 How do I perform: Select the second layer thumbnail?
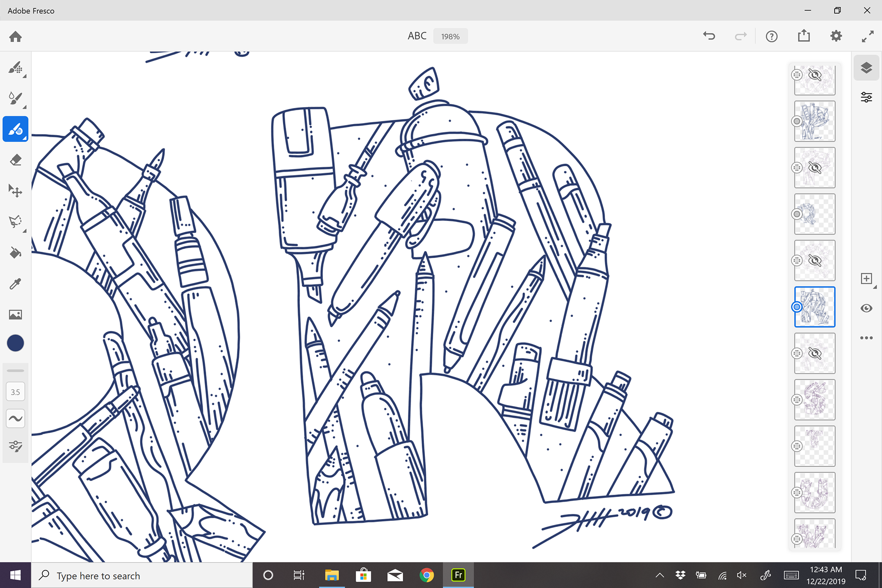click(815, 121)
